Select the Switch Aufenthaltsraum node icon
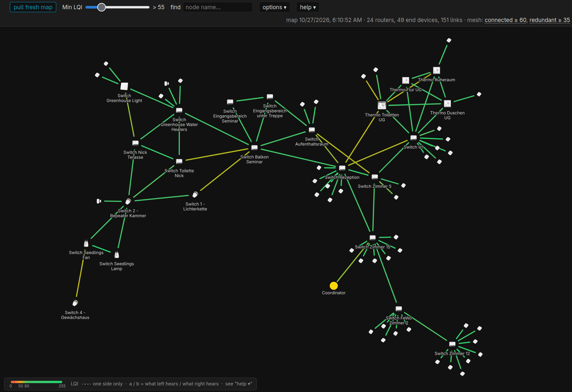This screenshot has width=572, height=392. 312,130
